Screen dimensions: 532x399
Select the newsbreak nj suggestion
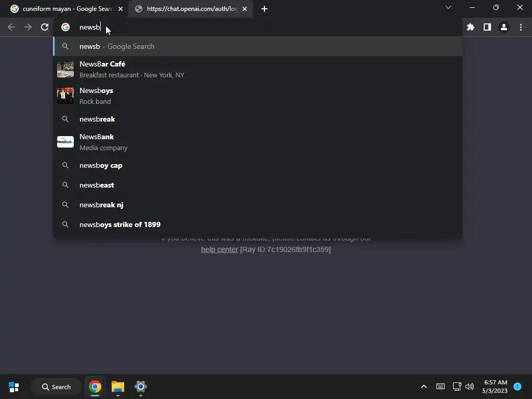coord(258,205)
